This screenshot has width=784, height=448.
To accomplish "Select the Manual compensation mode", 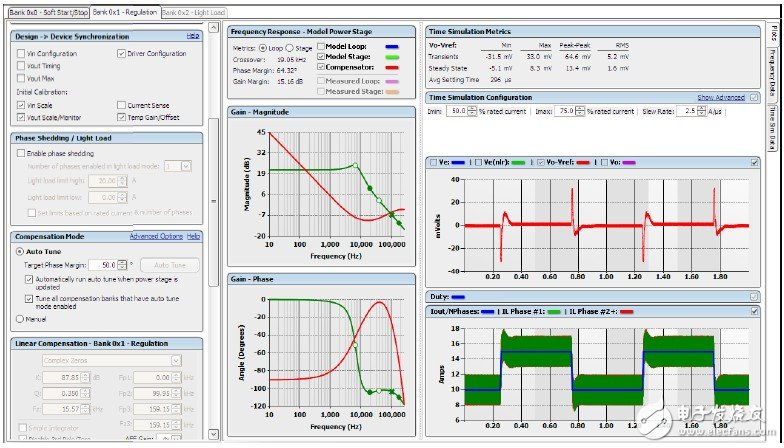I will coord(20,319).
